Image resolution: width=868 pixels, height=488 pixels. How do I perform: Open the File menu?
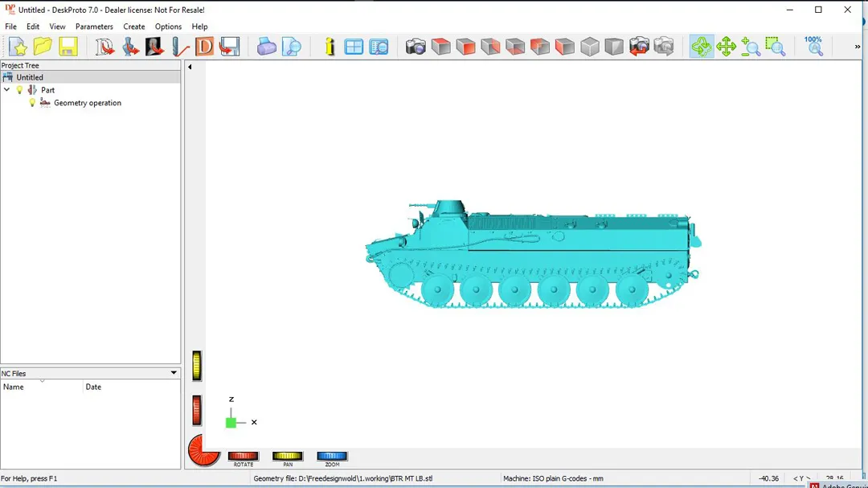coord(10,27)
